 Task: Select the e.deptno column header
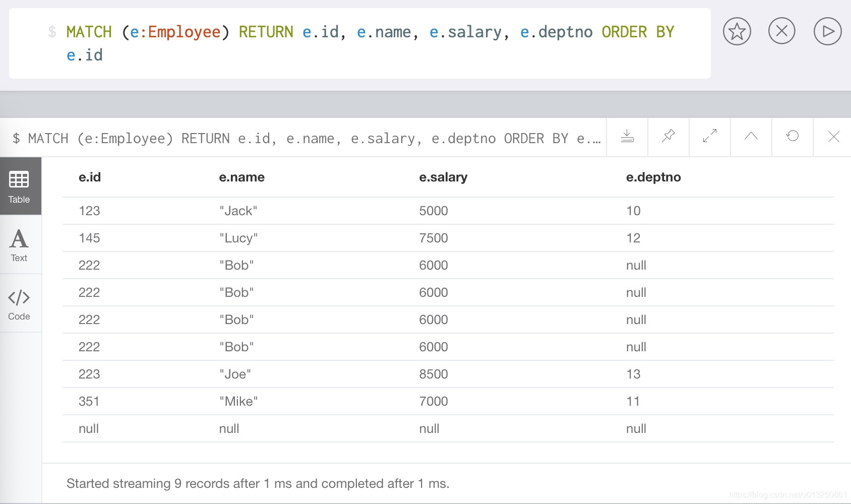[653, 177]
